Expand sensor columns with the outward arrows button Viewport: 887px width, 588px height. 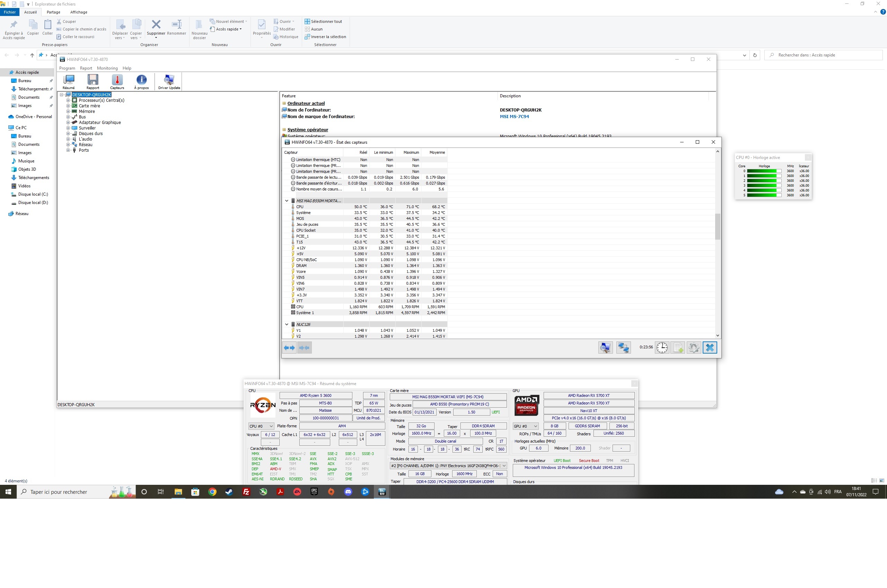289,348
